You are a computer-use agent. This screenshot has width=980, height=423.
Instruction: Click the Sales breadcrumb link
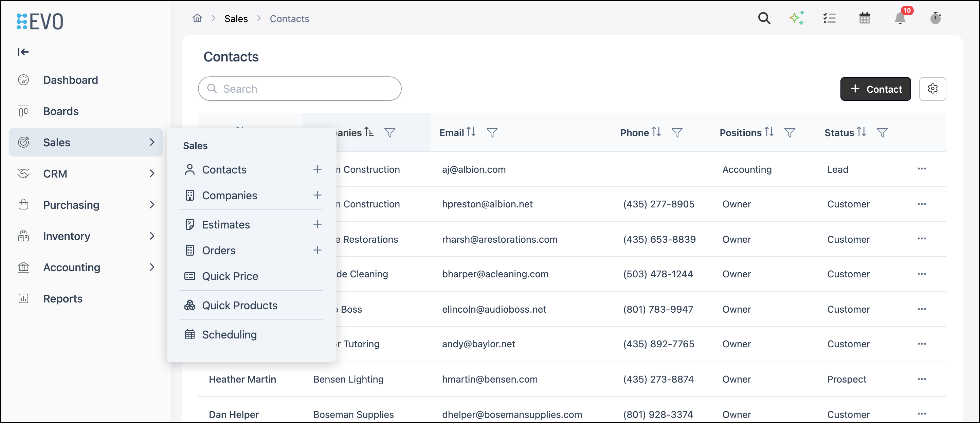click(x=236, y=19)
